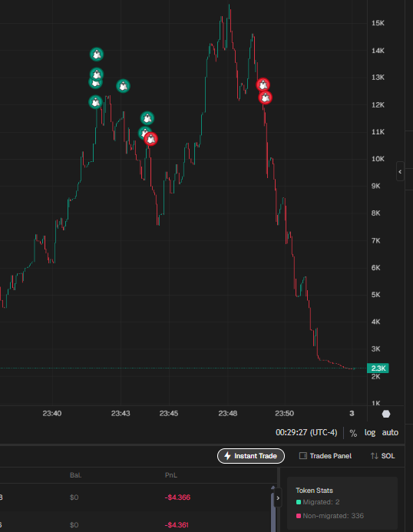Click the Token Stats heading

(x=314, y=491)
